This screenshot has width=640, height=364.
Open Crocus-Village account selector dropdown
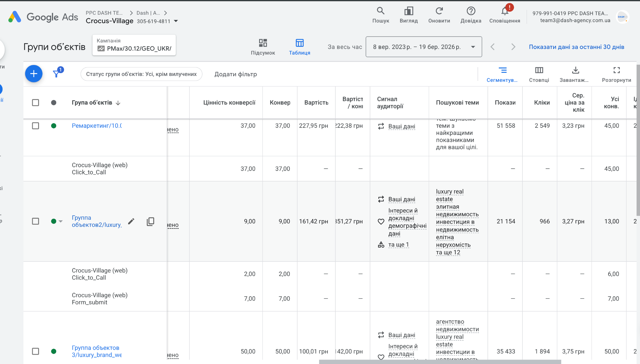[176, 21]
